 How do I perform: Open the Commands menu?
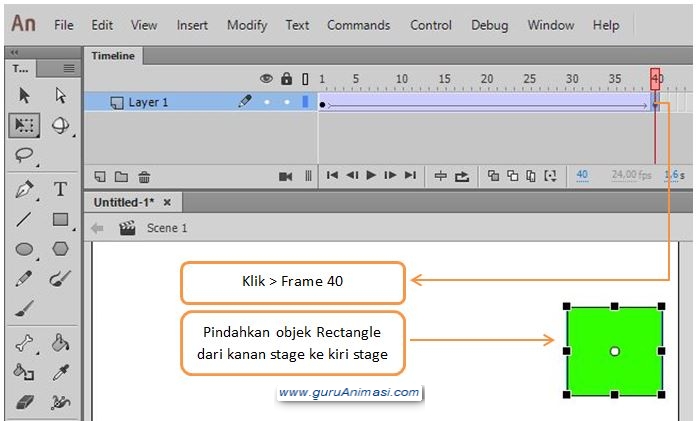tap(358, 25)
